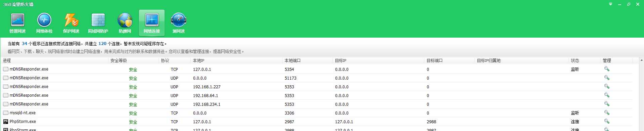Image resolution: width=644 pixels, height=131 pixels.
Task: Click the scroll-up arrow of the connection list
Action: (641, 60)
